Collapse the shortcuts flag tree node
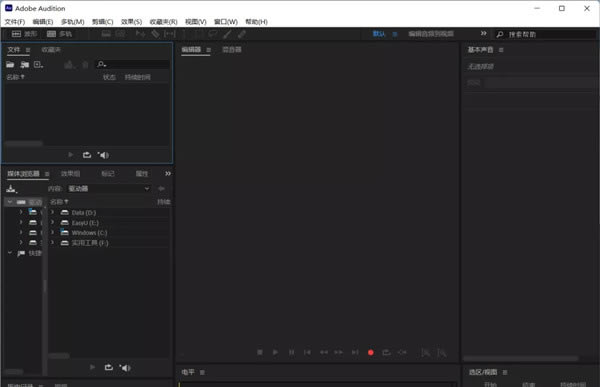Screen dimensions: 600x387 pyautogui.click(x=10, y=253)
